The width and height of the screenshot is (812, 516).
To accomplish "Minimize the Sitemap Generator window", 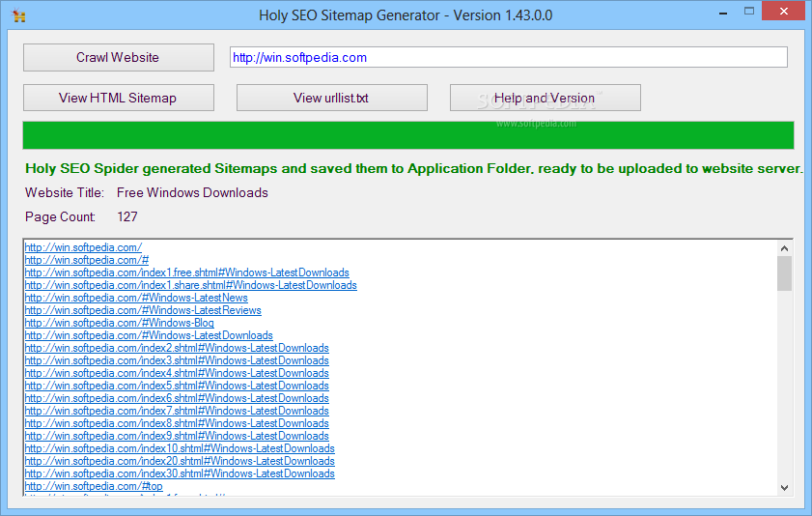I will click(718, 12).
